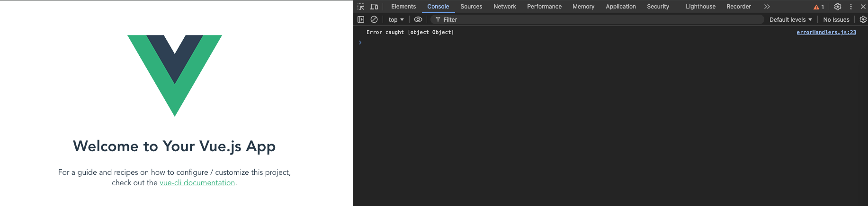The height and width of the screenshot is (206, 868).
Task: Click the Vue logo image
Action: [175, 76]
